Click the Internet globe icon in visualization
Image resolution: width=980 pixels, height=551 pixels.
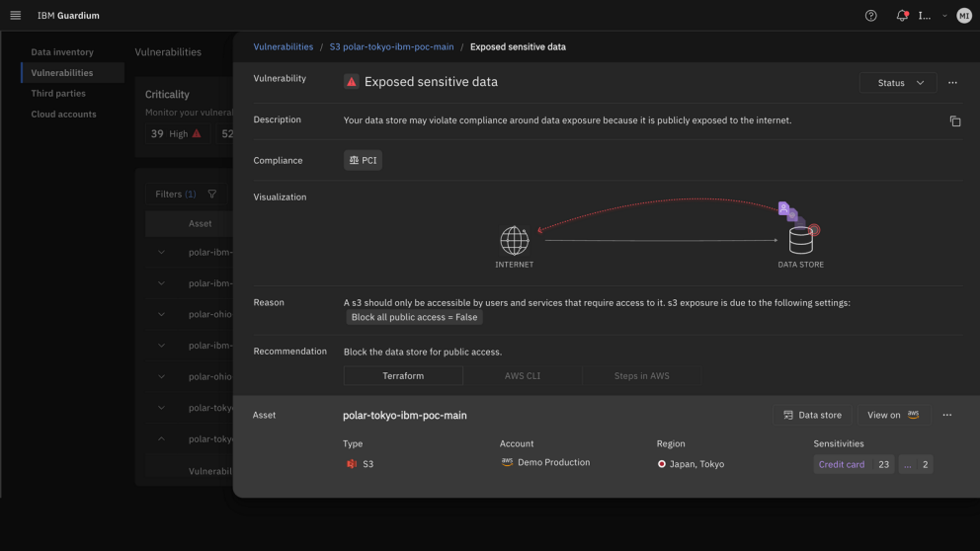515,240
